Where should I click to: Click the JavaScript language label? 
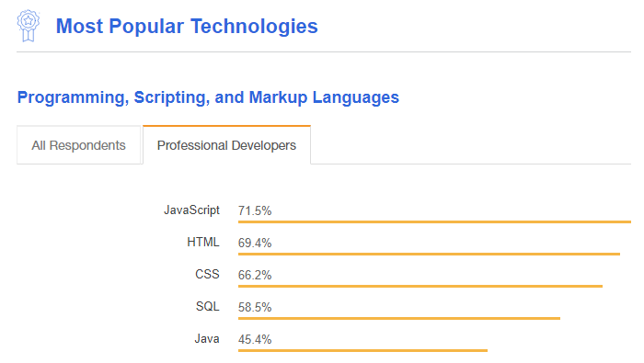pyautogui.click(x=191, y=210)
